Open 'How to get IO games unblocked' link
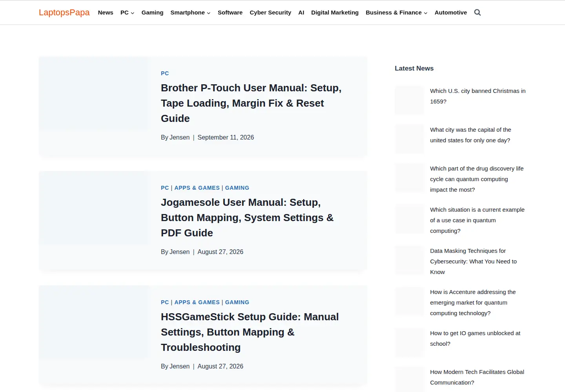This screenshot has width=565, height=392. click(475, 338)
